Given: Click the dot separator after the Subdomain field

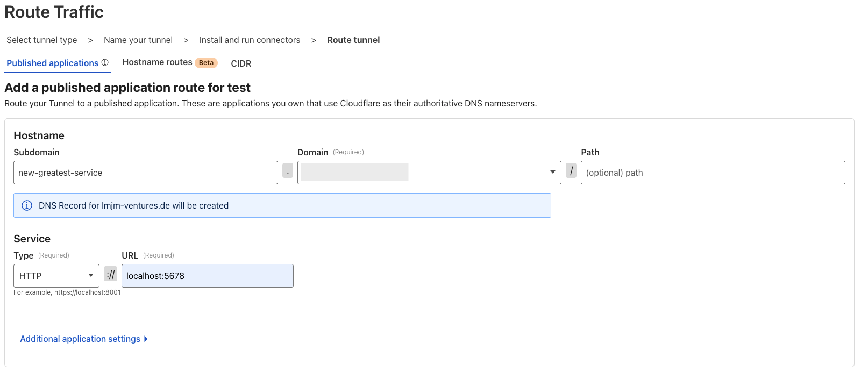Looking at the screenshot, I should click(x=288, y=173).
